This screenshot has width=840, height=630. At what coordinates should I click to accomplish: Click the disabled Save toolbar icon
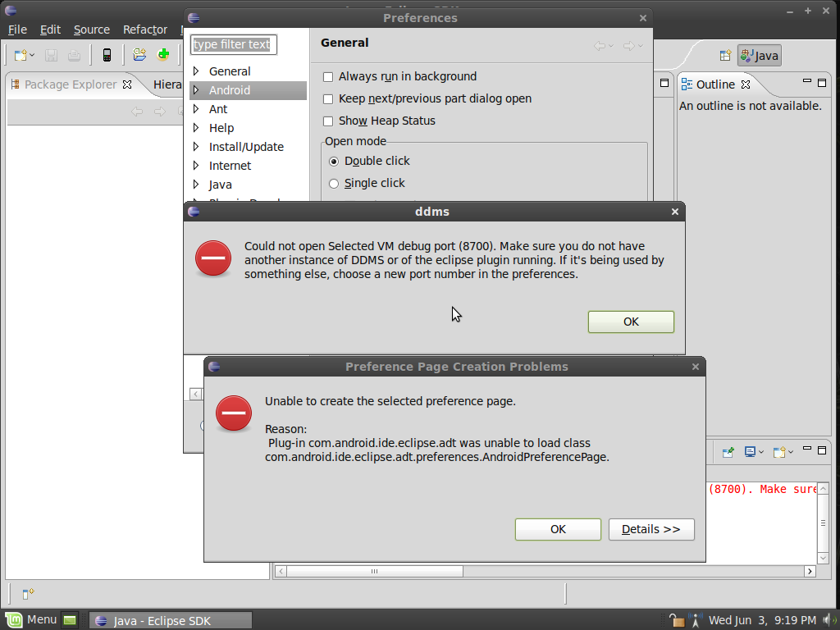[x=51, y=55]
